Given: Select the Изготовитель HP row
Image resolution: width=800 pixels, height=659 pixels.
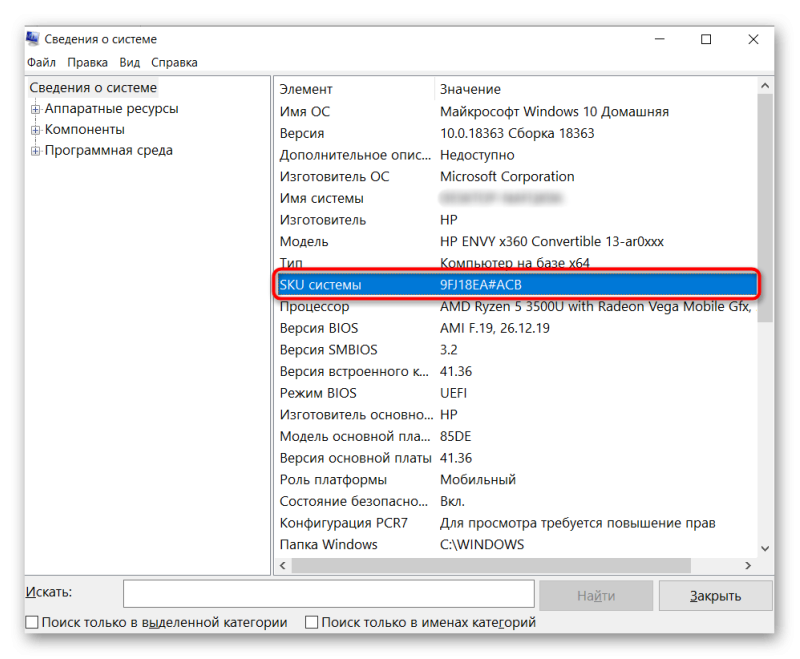Looking at the screenshot, I should pos(516,220).
